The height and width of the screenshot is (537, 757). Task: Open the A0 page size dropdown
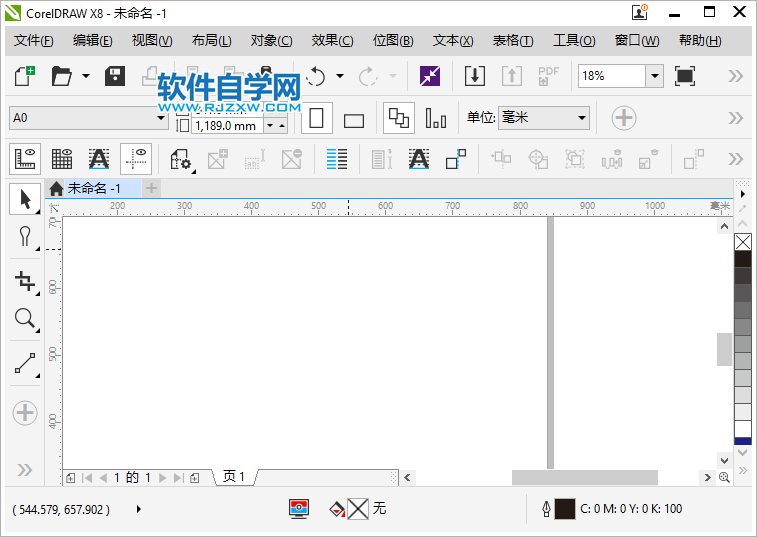(x=161, y=117)
